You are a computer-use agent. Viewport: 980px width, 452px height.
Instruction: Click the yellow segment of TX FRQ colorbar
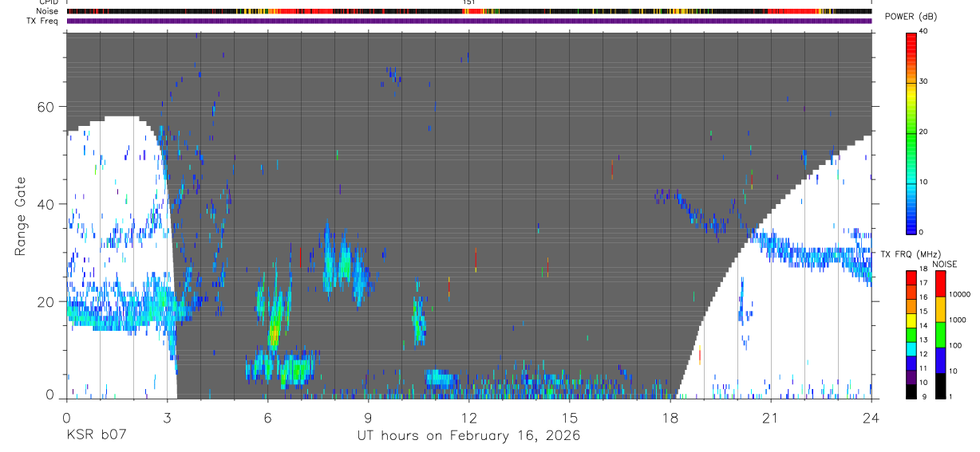(x=912, y=320)
